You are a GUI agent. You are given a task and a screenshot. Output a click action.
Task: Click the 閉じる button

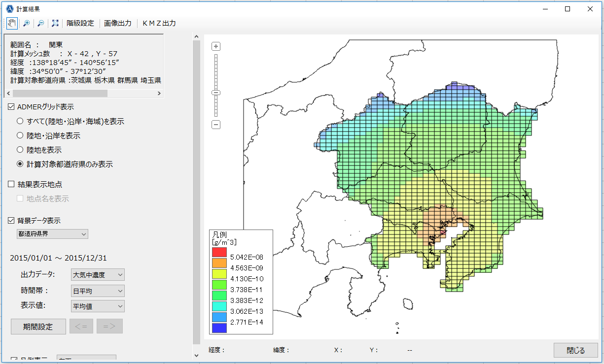pos(575,350)
